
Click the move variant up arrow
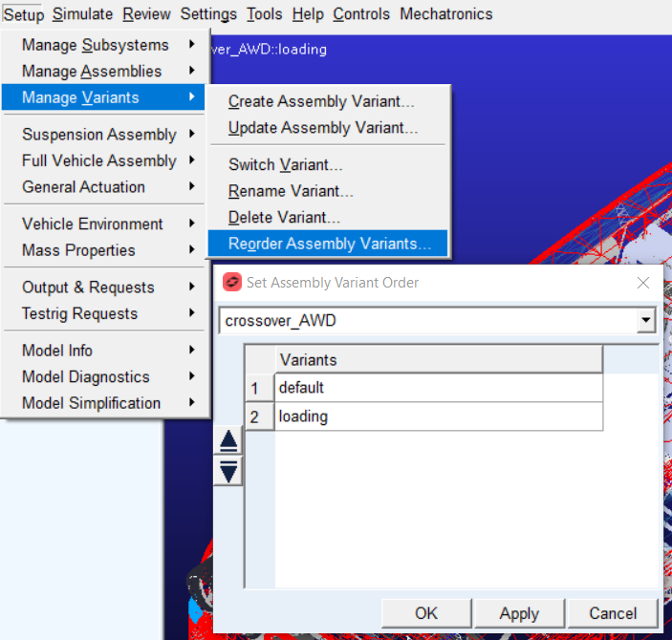(x=228, y=441)
